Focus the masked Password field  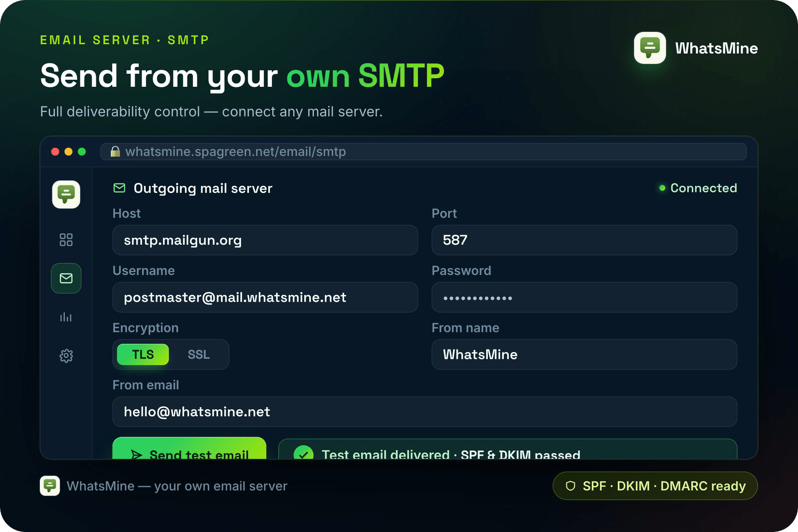click(584, 297)
